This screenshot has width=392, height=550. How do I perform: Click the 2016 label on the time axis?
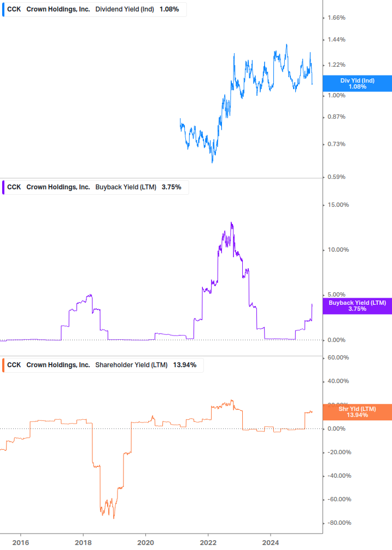(x=21, y=543)
